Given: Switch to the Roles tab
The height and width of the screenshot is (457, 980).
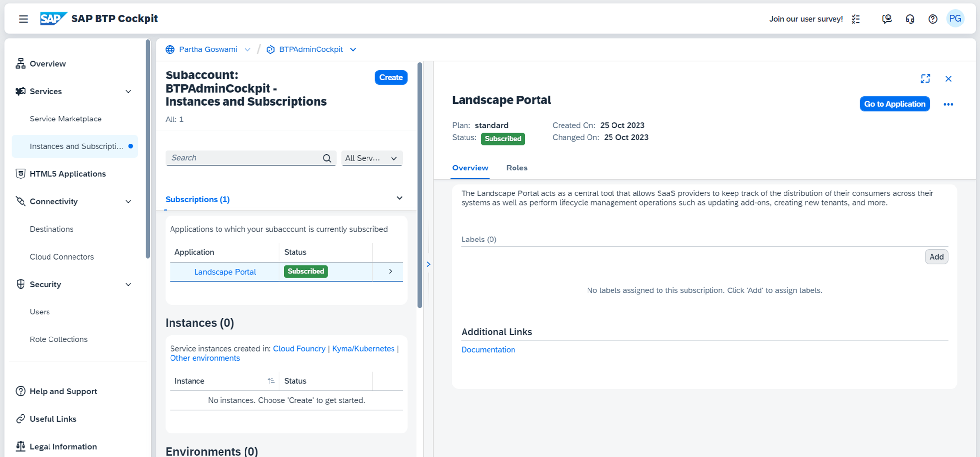Looking at the screenshot, I should point(516,168).
